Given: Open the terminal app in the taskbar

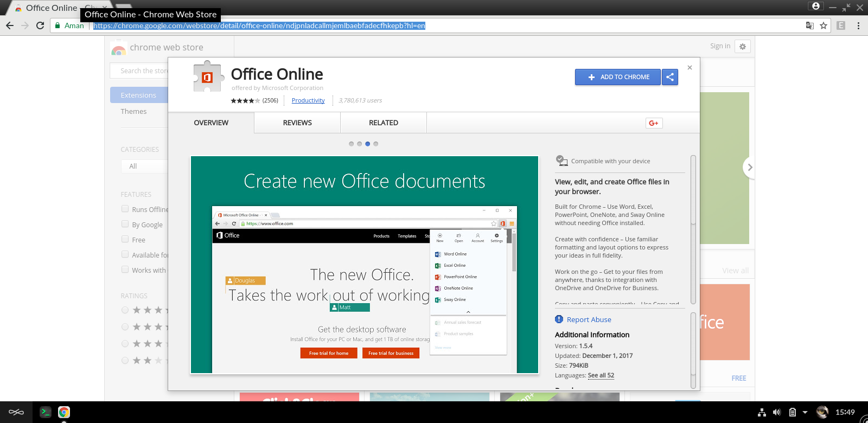Looking at the screenshot, I should tap(46, 412).
